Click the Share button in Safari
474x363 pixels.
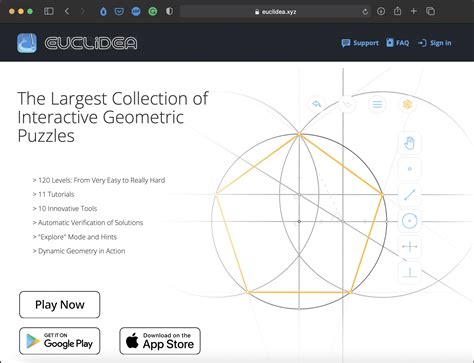[397, 11]
